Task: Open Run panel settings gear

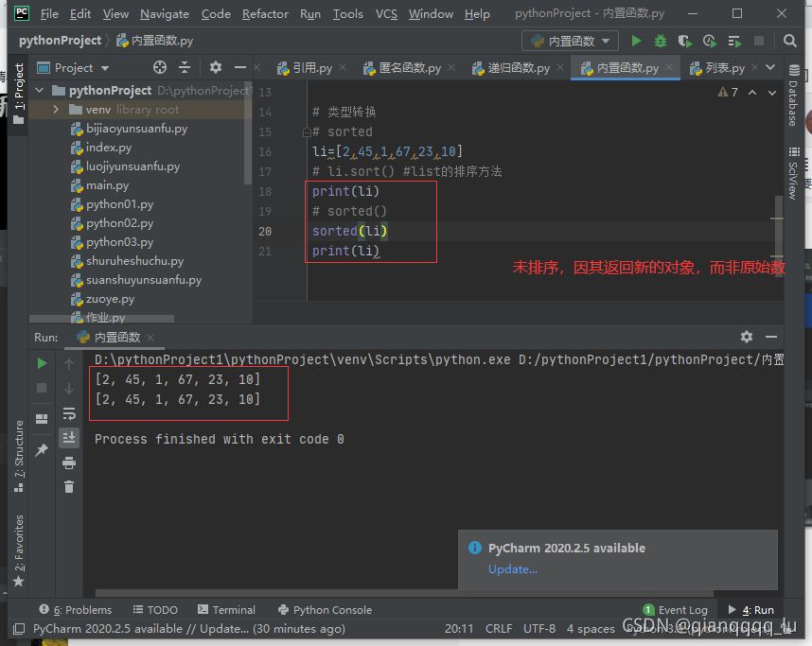Action: (746, 337)
